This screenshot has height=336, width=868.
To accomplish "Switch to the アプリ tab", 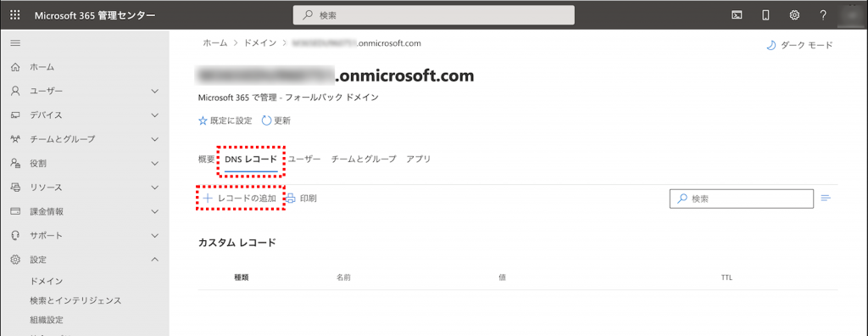I will tap(419, 160).
